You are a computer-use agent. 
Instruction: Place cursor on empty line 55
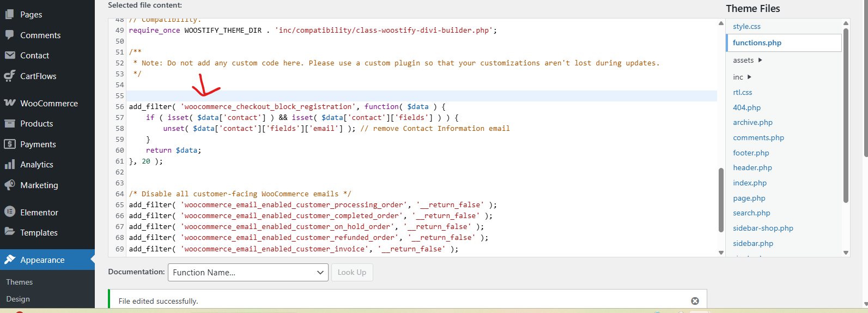pos(381,96)
